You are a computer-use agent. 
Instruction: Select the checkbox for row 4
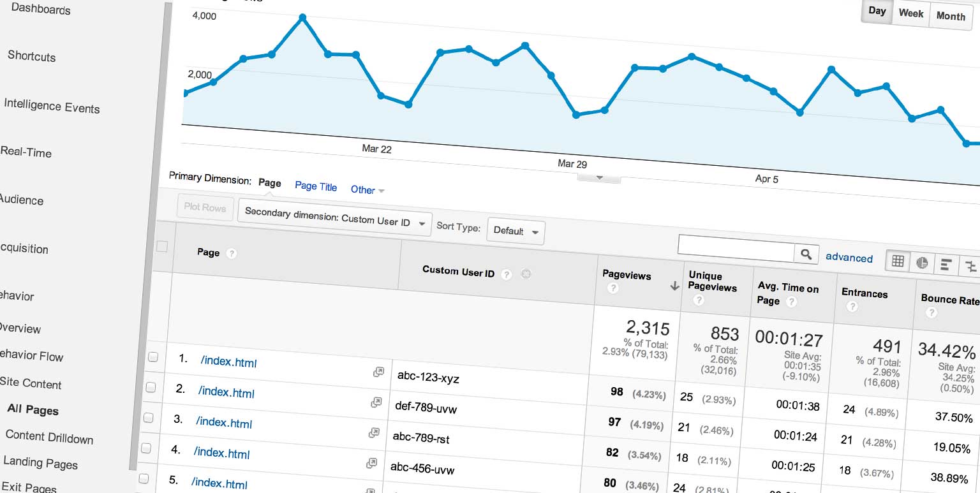tap(145, 448)
